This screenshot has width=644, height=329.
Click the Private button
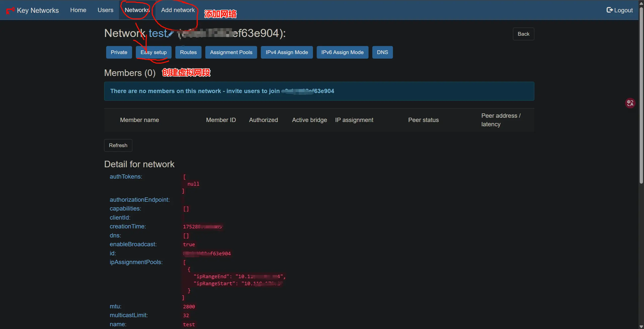[119, 52]
